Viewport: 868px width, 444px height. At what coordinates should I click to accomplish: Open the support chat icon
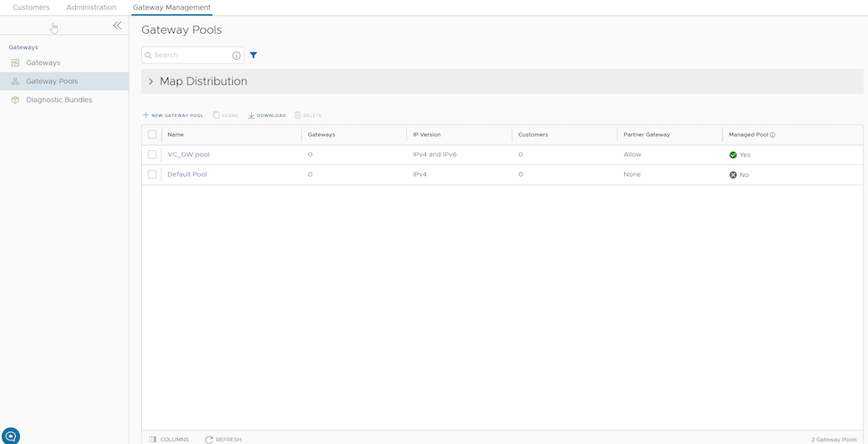pos(11,435)
